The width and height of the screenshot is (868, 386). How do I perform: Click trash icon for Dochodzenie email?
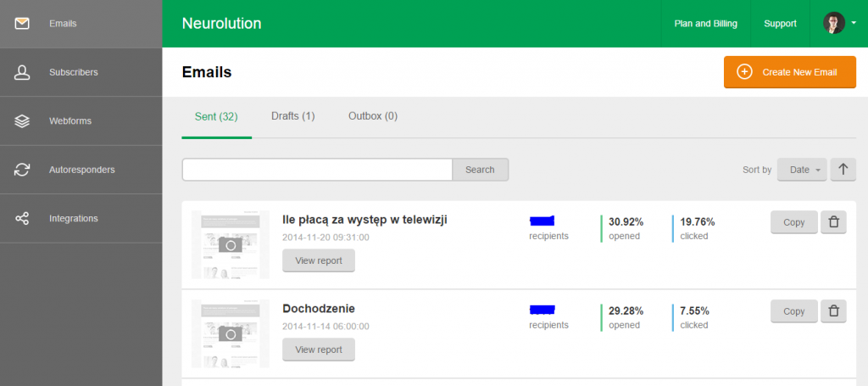[x=833, y=311]
